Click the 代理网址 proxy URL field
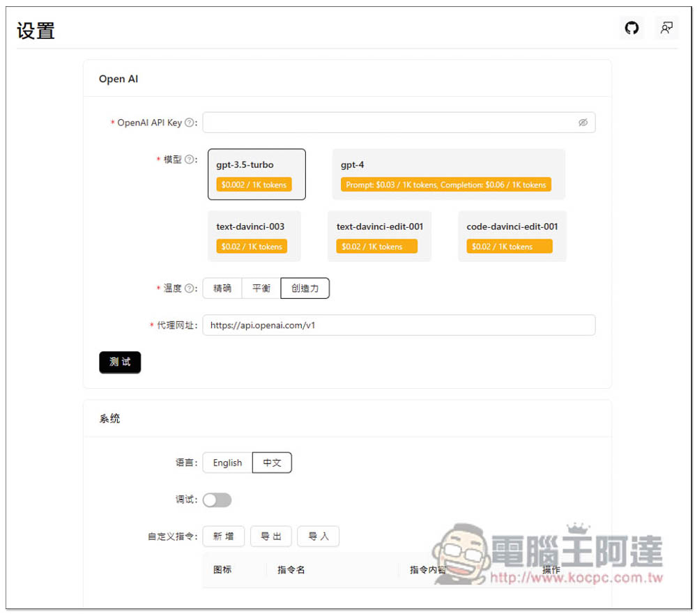Screen dimensions: 697x616 (399, 325)
